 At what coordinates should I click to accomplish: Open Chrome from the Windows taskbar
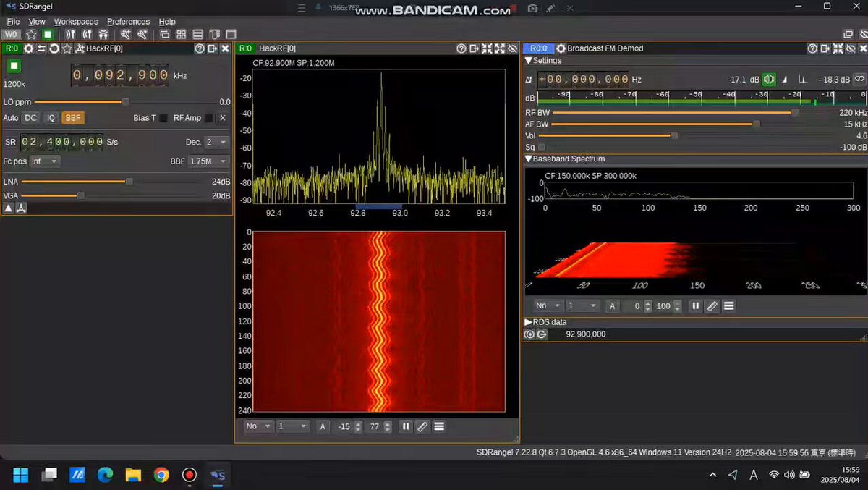point(161,475)
